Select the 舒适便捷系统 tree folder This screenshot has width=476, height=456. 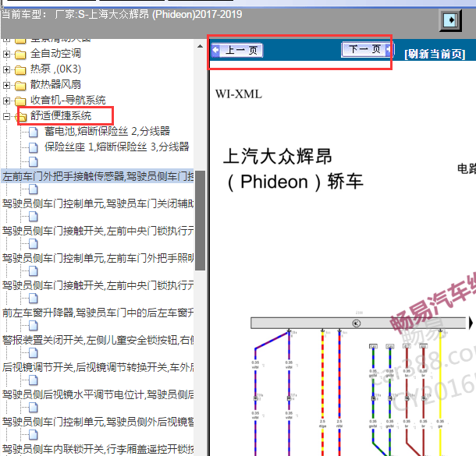pos(61,115)
